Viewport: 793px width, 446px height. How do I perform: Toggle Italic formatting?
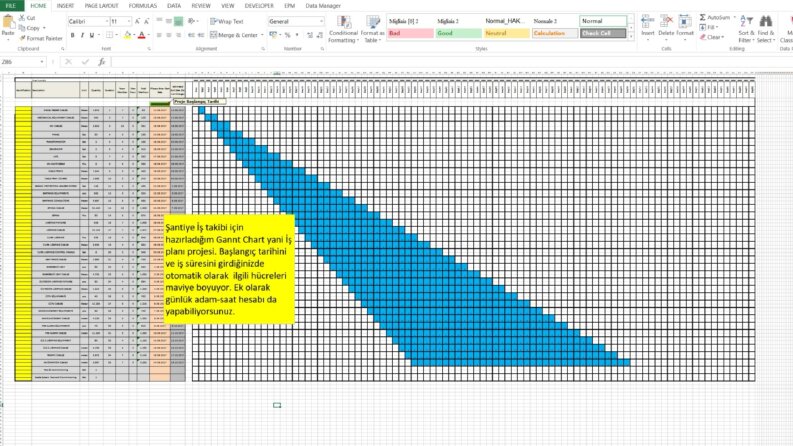coord(82,35)
